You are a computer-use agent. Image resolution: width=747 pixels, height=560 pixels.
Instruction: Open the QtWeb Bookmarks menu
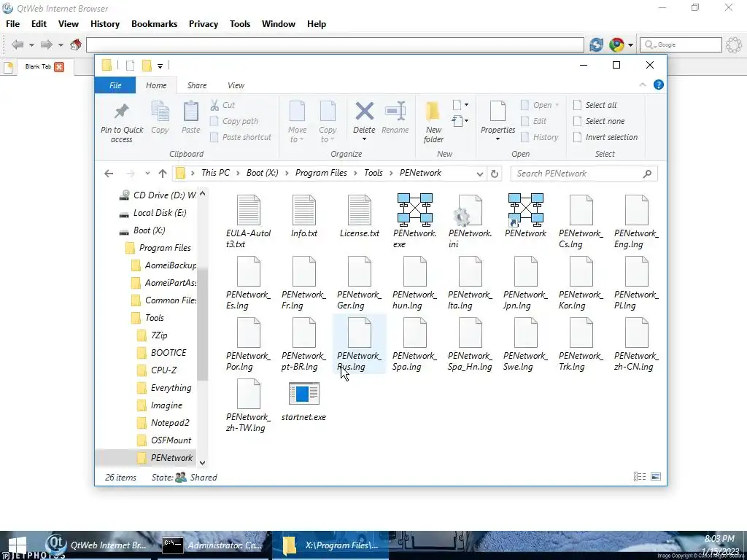pos(155,24)
